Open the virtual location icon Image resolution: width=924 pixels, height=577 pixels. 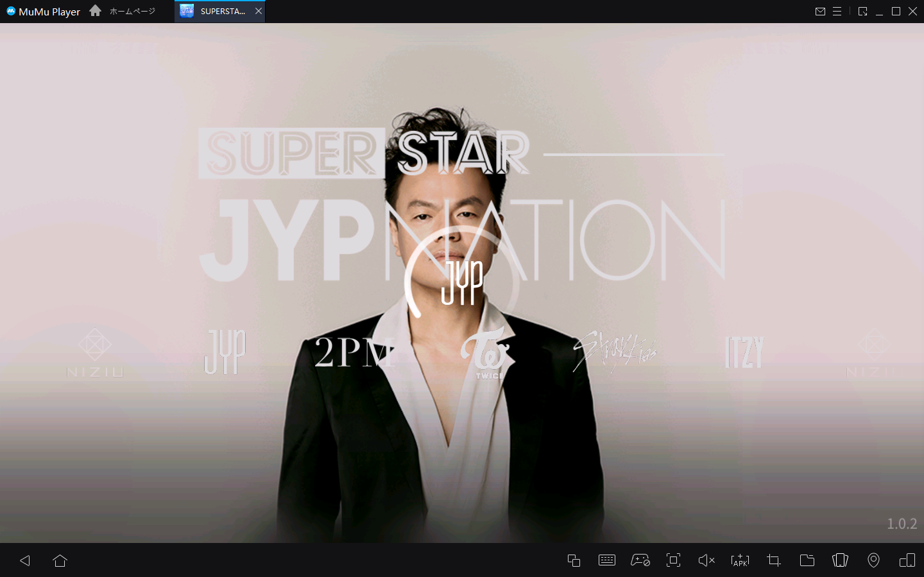(x=873, y=560)
